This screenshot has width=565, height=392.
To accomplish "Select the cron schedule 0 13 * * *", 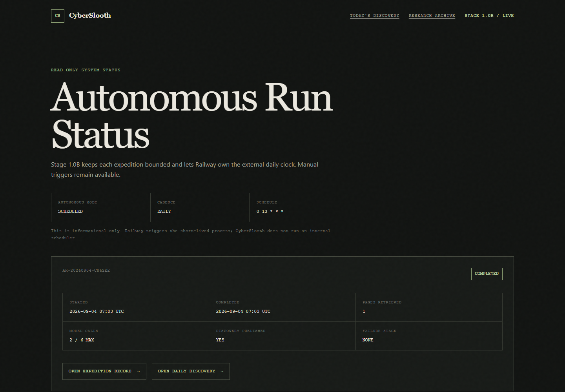I will pyautogui.click(x=270, y=211).
